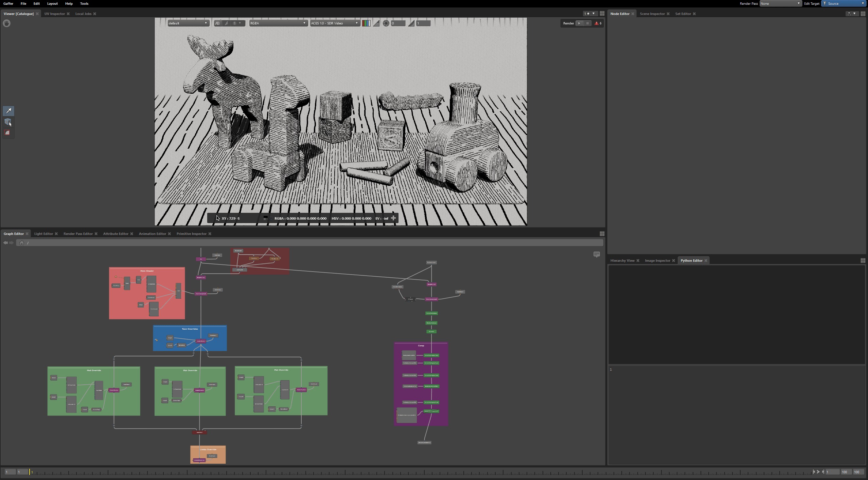The height and width of the screenshot is (480, 868).
Task: Close the Scene Inspector tab
Action: pyautogui.click(x=668, y=14)
